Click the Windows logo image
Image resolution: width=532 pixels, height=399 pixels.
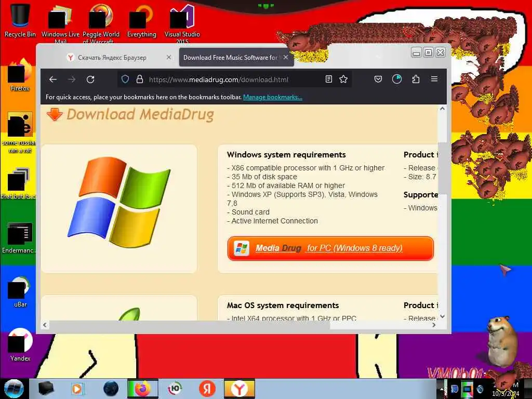tap(119, 202)
